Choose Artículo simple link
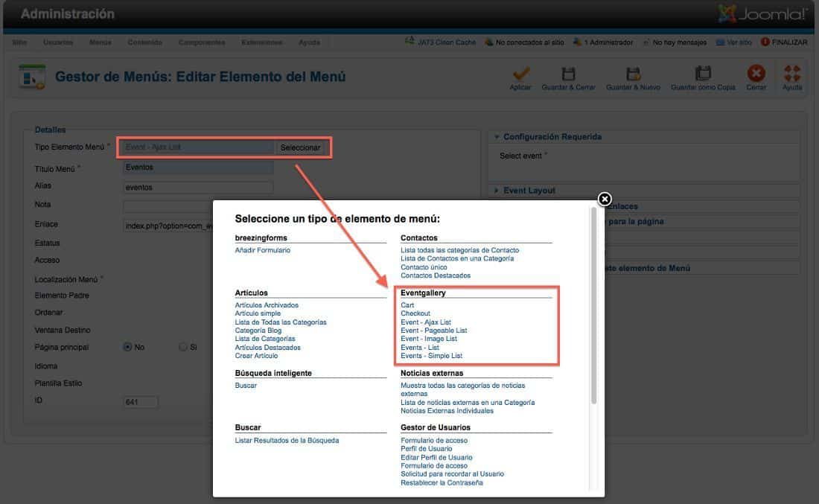819x504 pixels. click(x=258, y=313)
